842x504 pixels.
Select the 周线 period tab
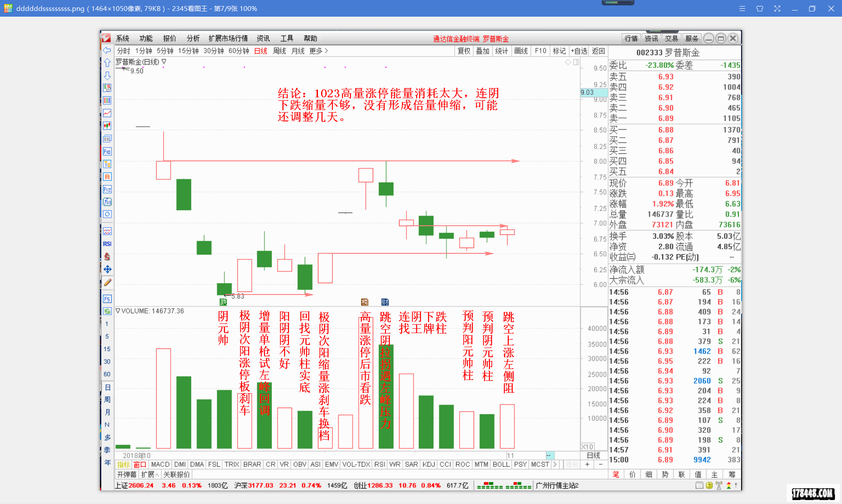coord(279,51)
